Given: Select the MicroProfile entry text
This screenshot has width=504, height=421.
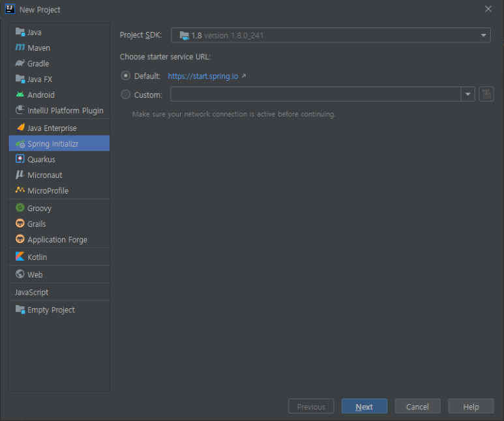Looking at the screenshot, I should coord(48,191).
